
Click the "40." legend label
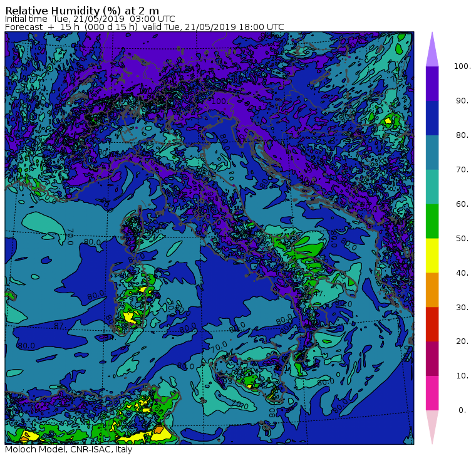[x=462, y=273]
